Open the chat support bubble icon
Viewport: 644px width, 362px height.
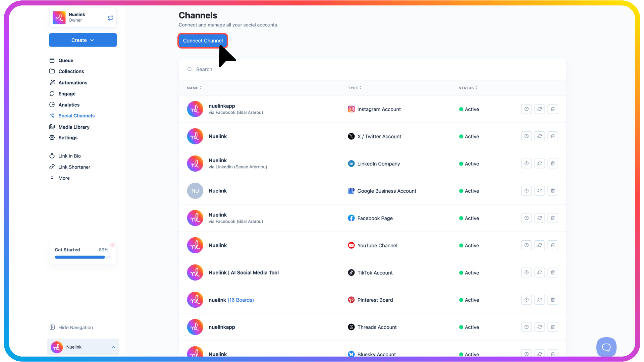[x=606, y=347]
